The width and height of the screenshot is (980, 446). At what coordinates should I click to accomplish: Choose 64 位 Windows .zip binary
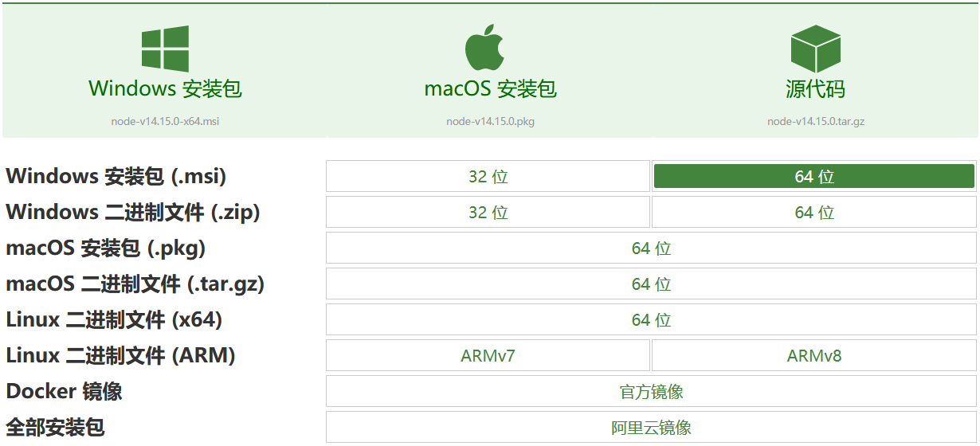(x=814, y=212)
